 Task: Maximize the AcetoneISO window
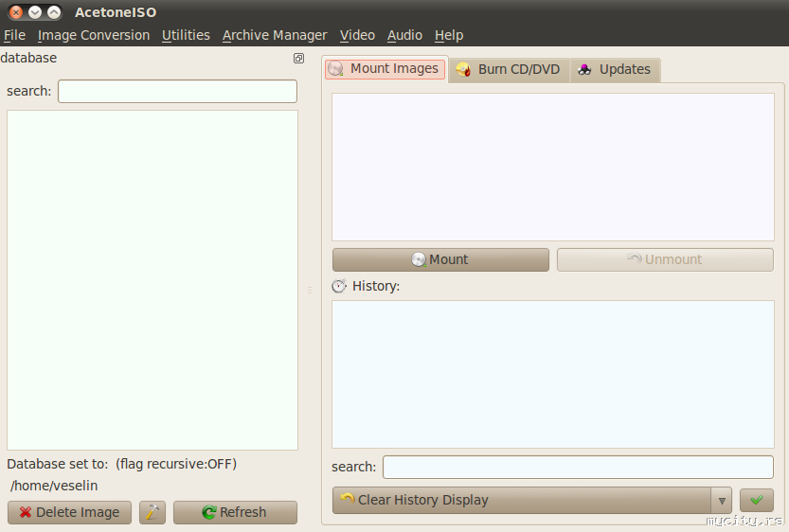(x=54, y=12)
